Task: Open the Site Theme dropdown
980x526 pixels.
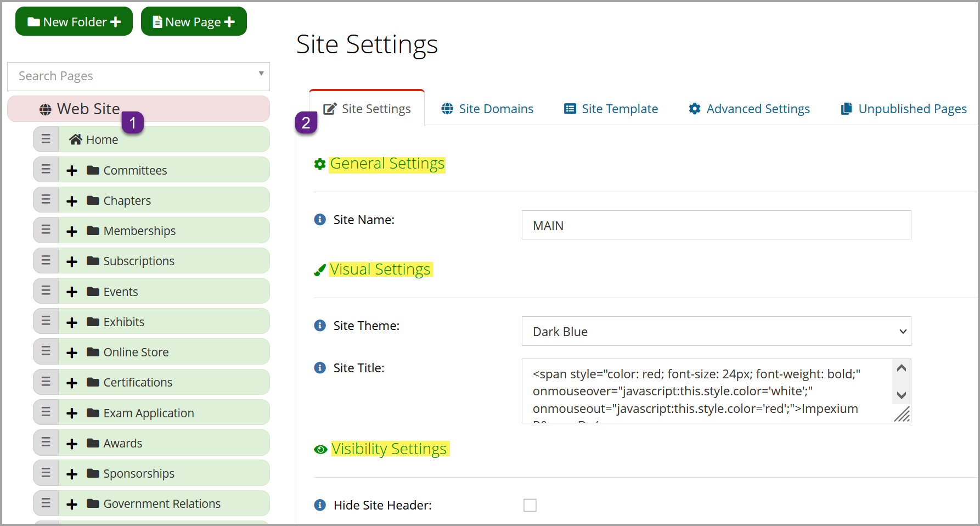Action: coord(716,331)
